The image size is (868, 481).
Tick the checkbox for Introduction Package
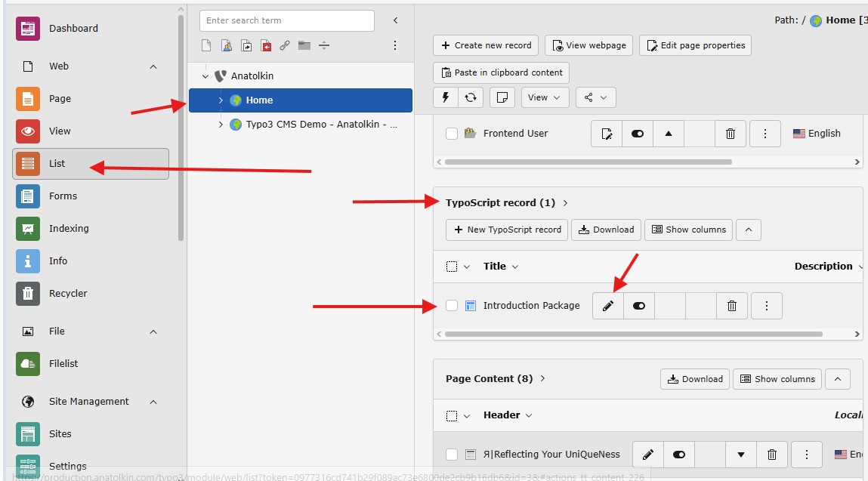coord(452,306)
